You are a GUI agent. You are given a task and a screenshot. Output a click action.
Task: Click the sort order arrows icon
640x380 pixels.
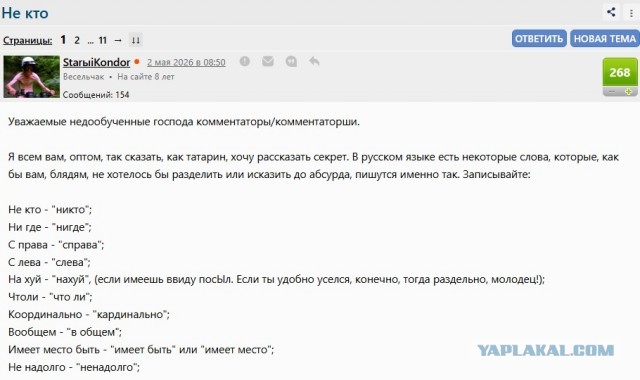coord(136,40)
